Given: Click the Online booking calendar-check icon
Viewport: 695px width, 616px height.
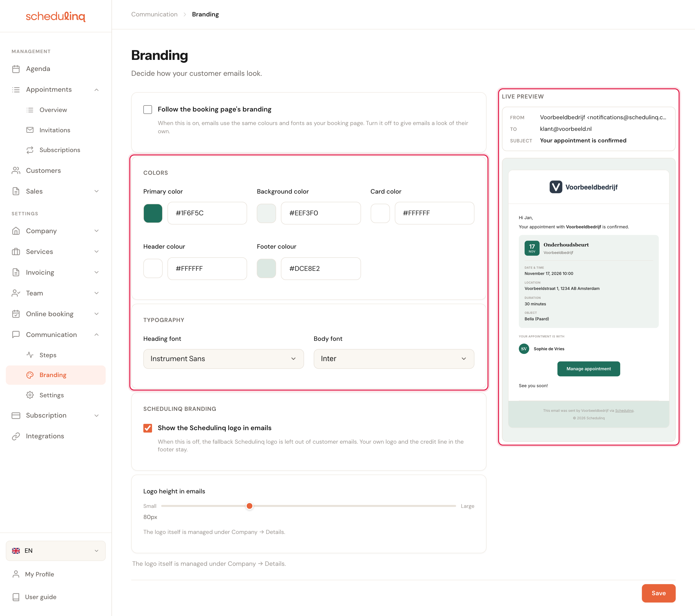Looking at the screenshot, I should (x=16, y=314).
